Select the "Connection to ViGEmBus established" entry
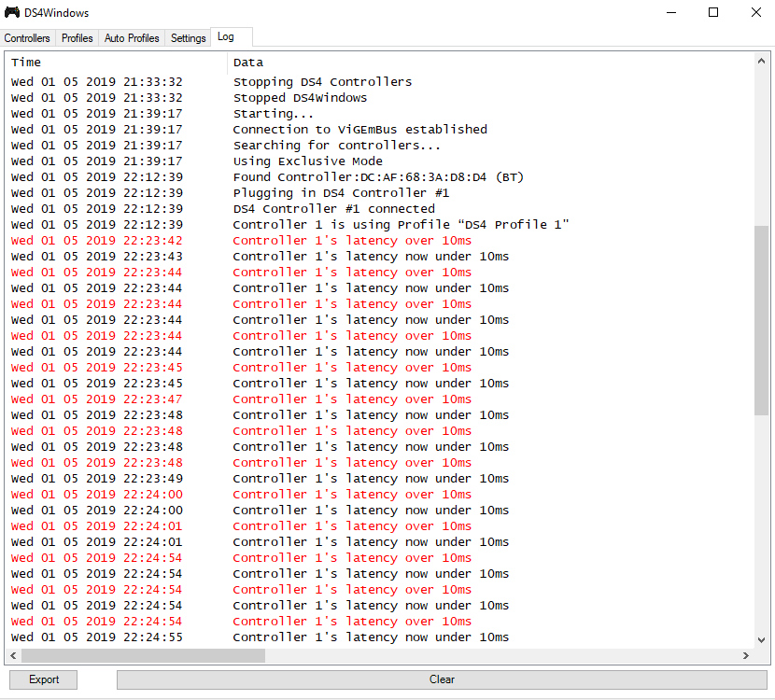Image resolution: width=775 pixels, height=700 pixels. [x=359, y=130]
